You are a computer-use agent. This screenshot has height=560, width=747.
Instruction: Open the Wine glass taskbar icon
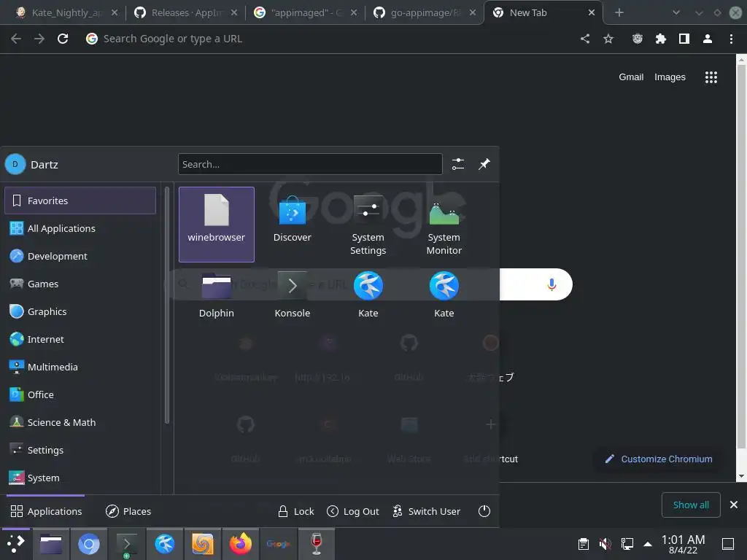(317, 544)
